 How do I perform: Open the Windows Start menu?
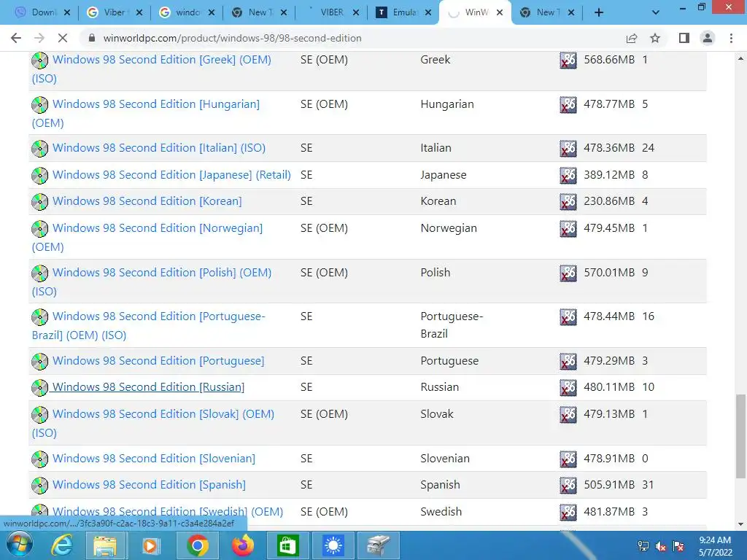[18, 545]
